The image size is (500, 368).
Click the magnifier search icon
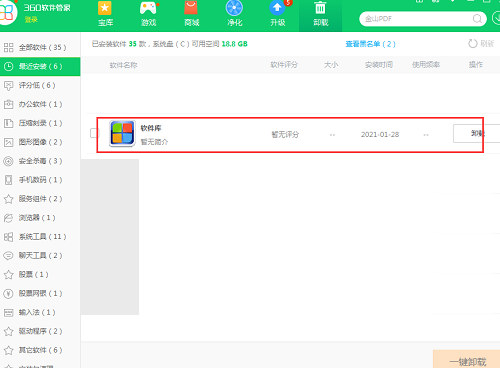(477, 19)
